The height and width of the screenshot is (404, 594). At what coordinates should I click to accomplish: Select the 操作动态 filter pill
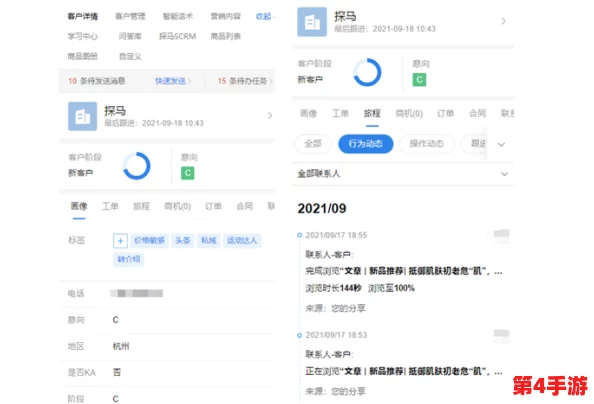point(427,144)
